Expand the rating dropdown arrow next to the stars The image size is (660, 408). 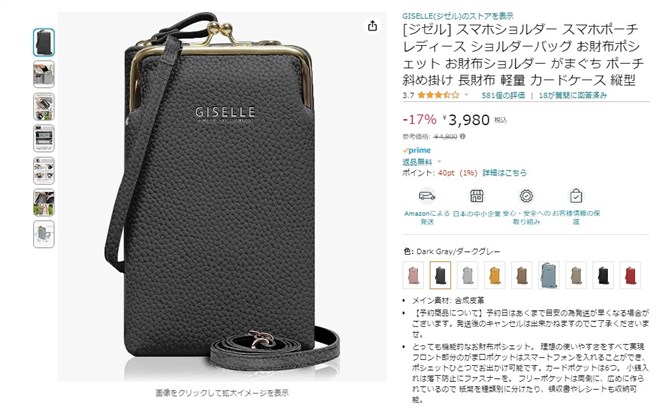click(x=466, y=95)
